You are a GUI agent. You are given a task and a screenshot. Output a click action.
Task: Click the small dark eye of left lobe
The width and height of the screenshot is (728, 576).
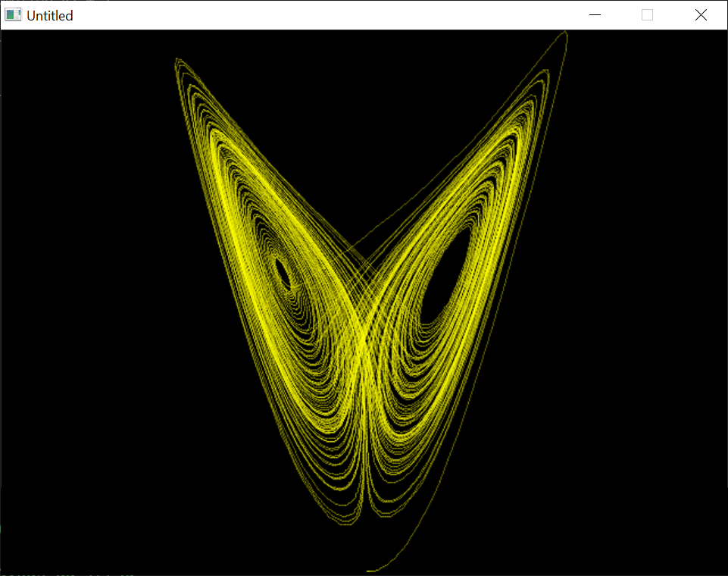pyautogui.click(x=283, y=272)
